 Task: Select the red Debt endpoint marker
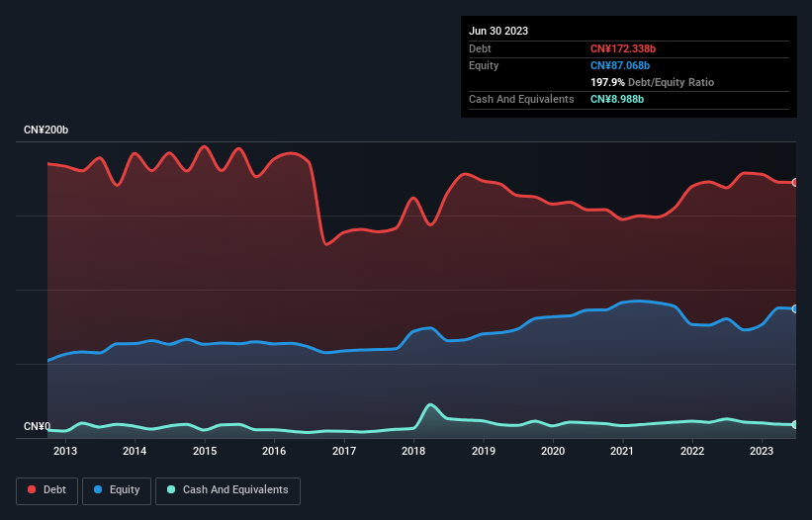795,183
